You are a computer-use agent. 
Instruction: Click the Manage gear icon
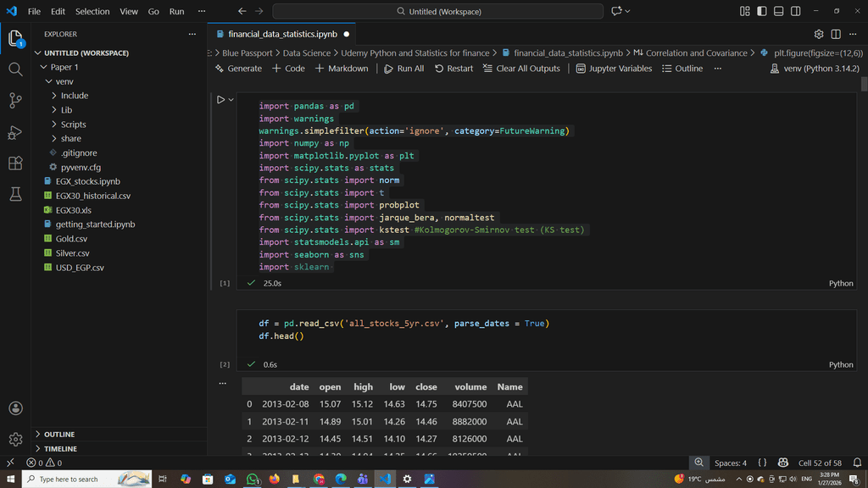point(15,439)
